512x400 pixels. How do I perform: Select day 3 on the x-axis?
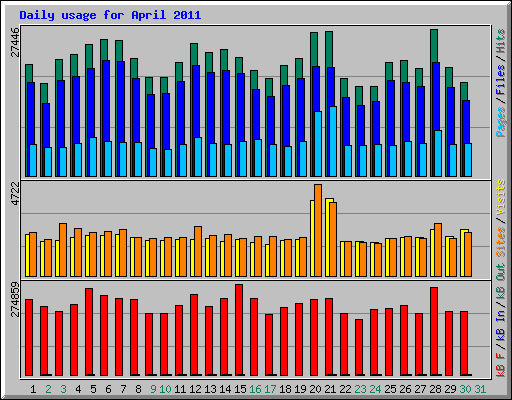pyautogui.click(x=63, y=389)
